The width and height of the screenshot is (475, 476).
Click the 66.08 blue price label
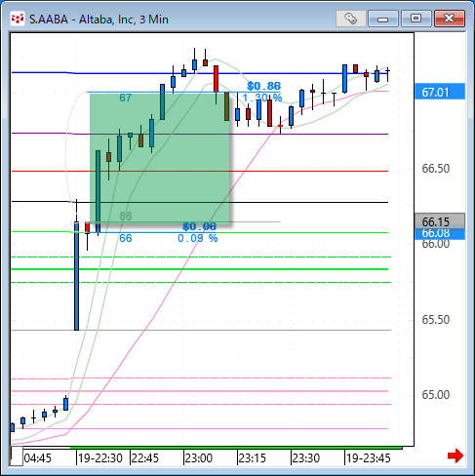440,233
